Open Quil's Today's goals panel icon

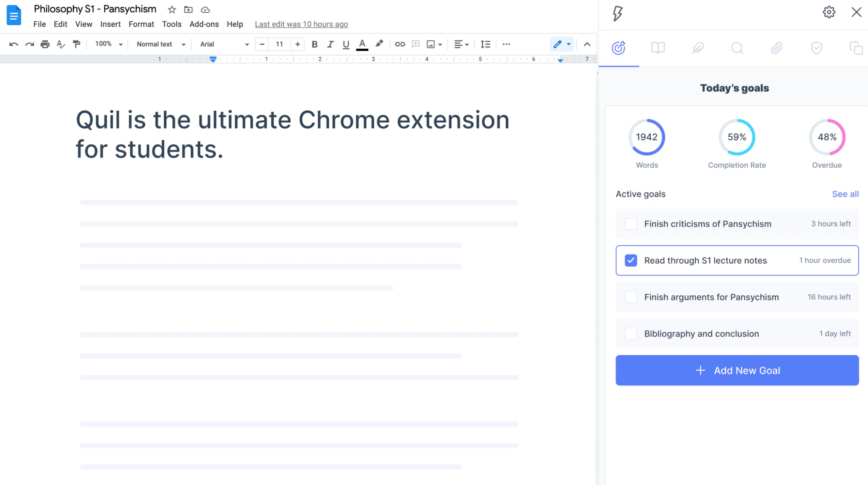click(x=618, y=48)
